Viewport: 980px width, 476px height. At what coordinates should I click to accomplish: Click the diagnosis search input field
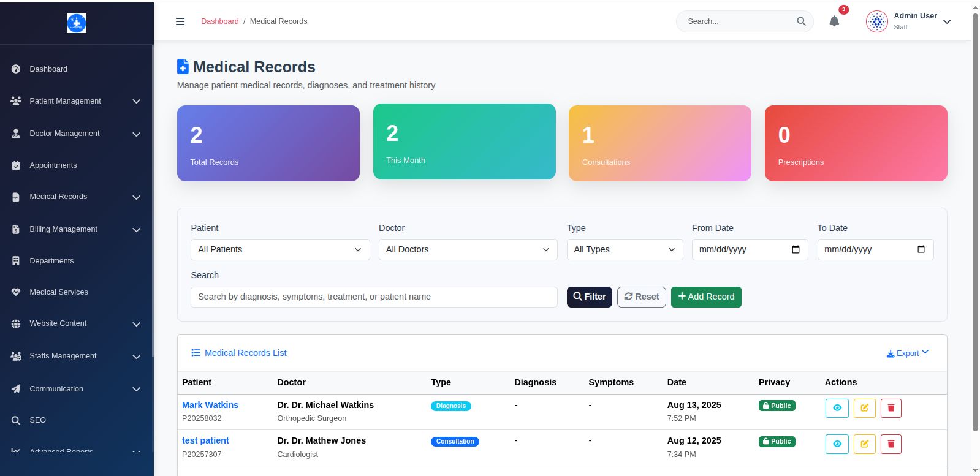tap(374, 297)
